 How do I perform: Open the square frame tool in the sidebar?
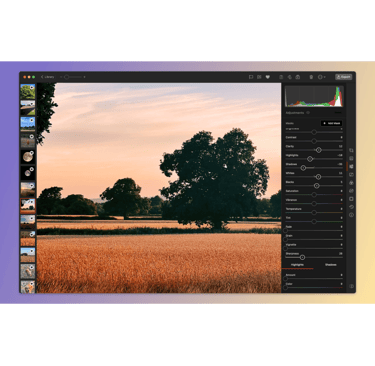pos(351,199)
